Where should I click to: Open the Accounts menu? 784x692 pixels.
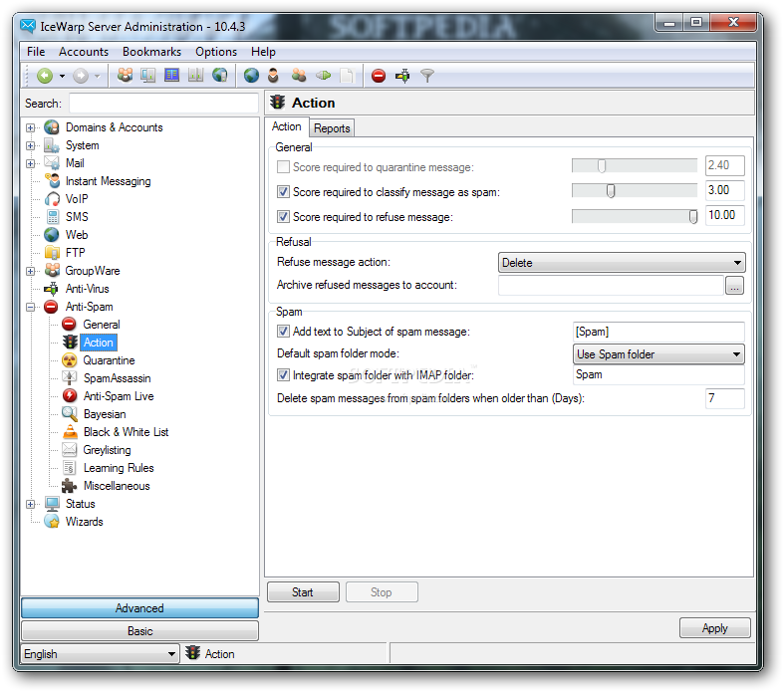(x=84, y=52)
